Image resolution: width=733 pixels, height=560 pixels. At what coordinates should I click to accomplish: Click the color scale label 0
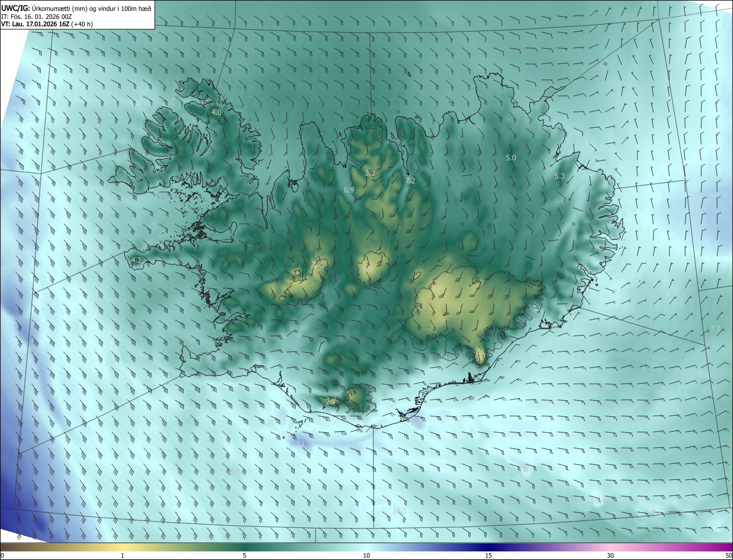[x=2, y=555]
